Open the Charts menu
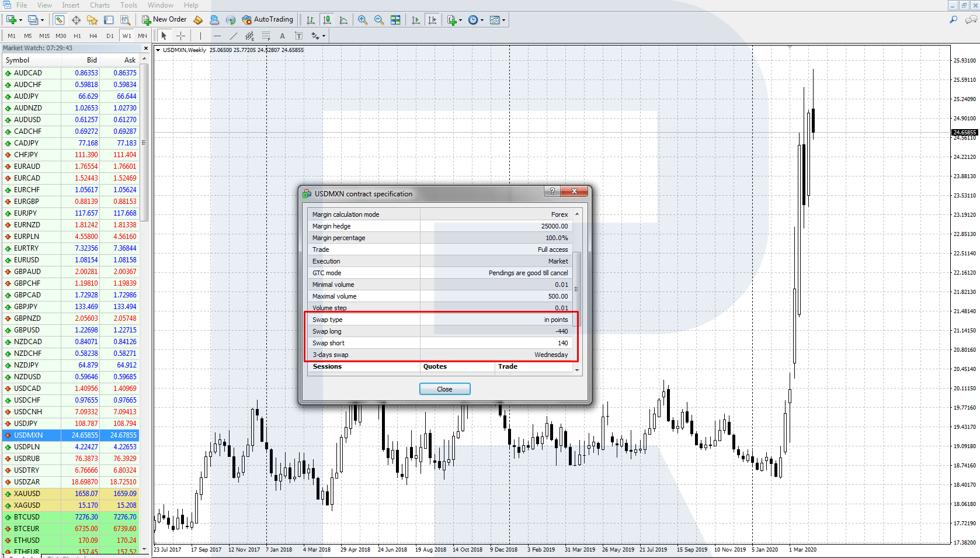 [100, 5]
